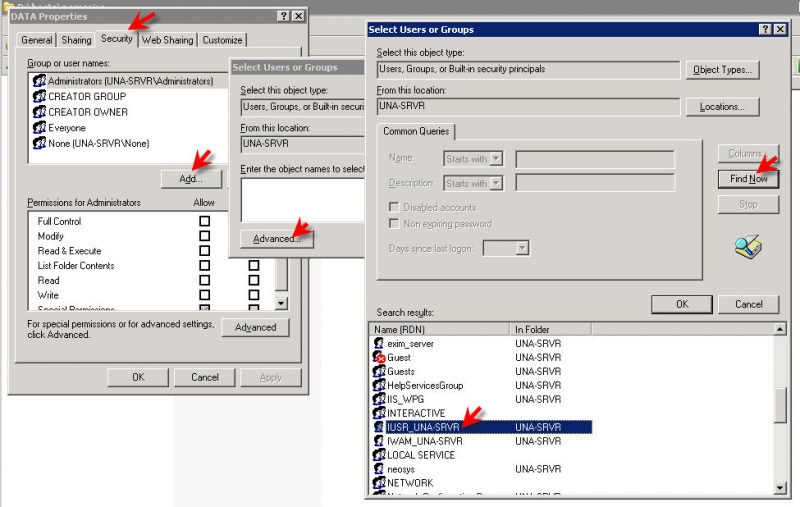The height and width of the screenshot is (507, 800).
Task: Open the Web Sharing tab
Action: pos(167,40)
